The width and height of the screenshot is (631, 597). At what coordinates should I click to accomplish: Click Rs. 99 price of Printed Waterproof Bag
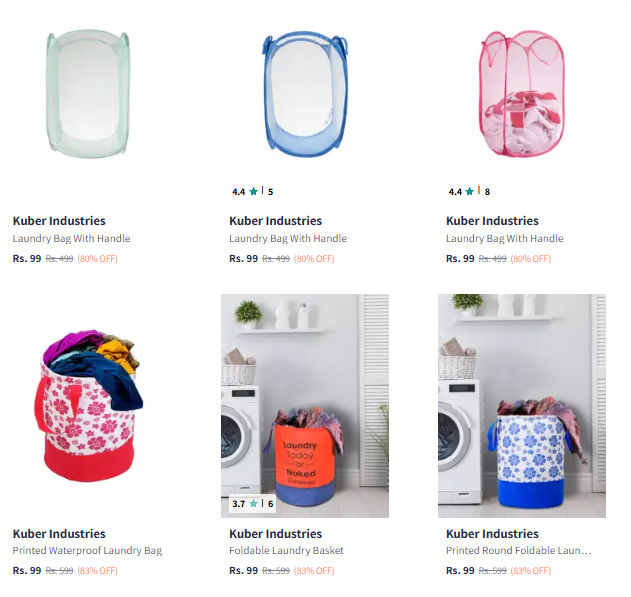pos(27,570)
